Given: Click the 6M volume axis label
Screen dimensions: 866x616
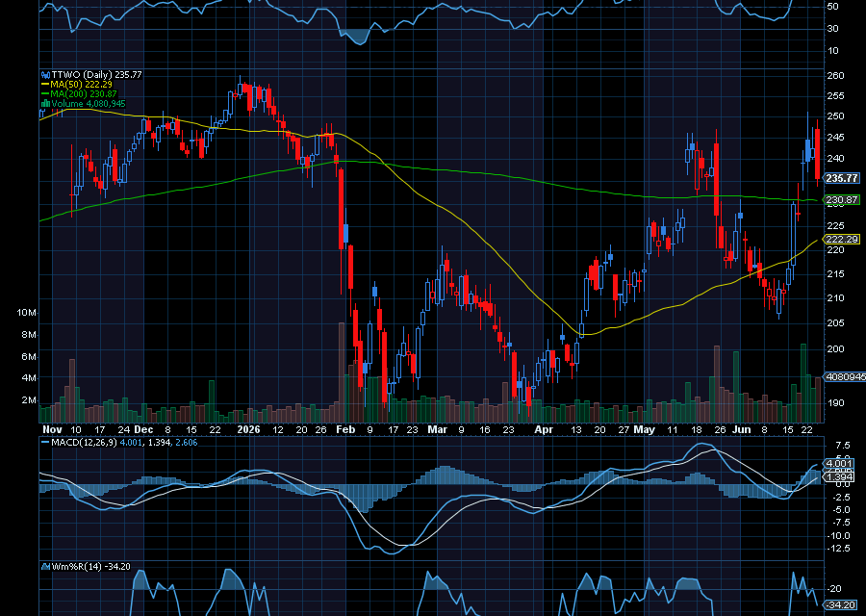Looking at the screenshot, I should coord(29,356).
